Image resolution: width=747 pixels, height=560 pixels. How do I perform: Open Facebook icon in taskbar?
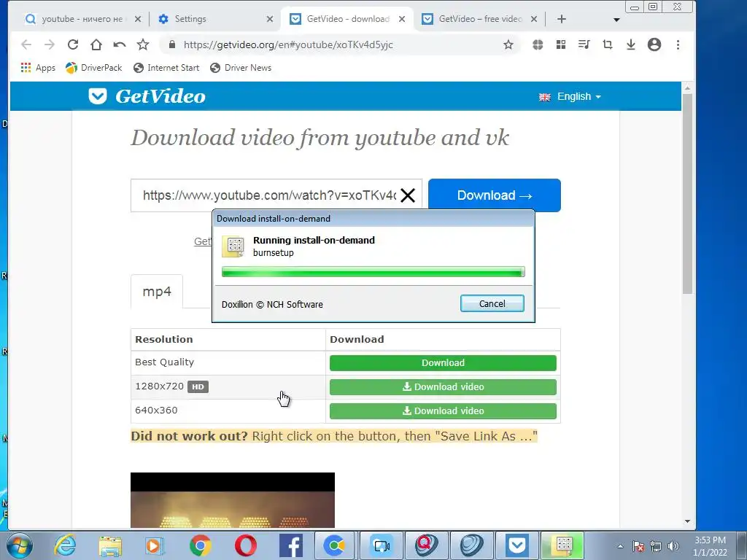coord(291,545)
